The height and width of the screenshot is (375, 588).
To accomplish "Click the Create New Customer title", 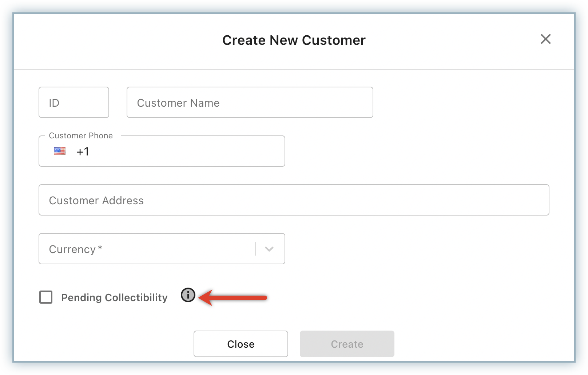I will 294,40.
